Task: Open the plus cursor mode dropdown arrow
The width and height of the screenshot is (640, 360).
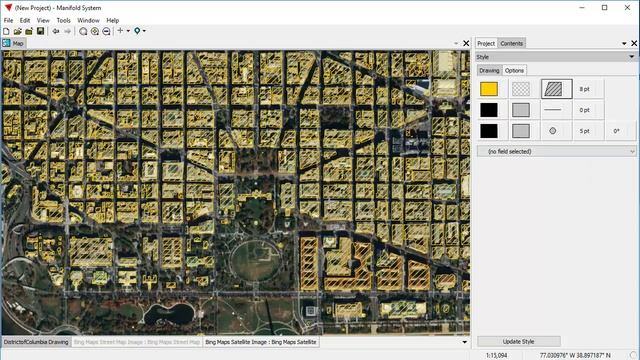Action: 128,31
